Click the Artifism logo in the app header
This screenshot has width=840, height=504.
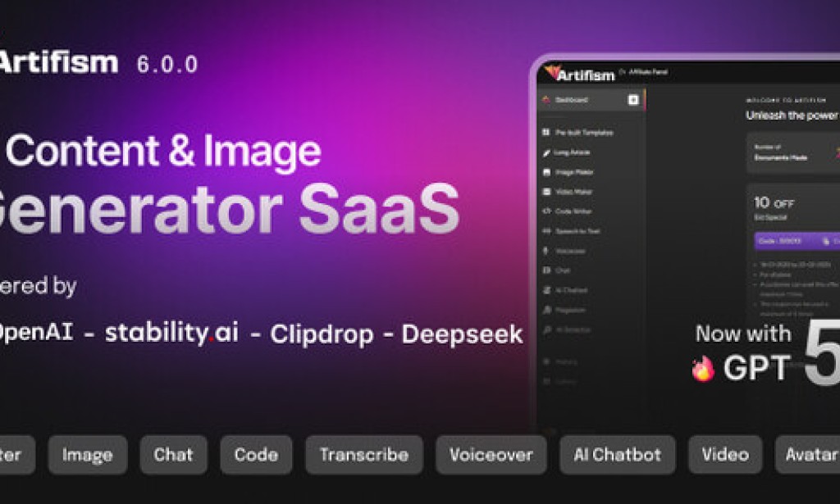point(580,73)
